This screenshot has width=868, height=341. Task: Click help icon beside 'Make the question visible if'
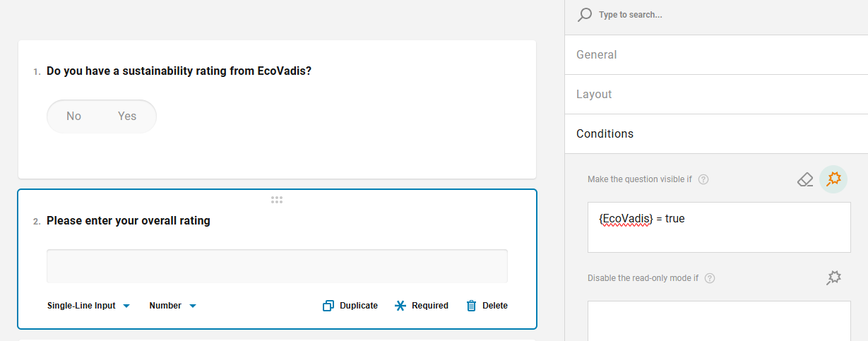703,179
